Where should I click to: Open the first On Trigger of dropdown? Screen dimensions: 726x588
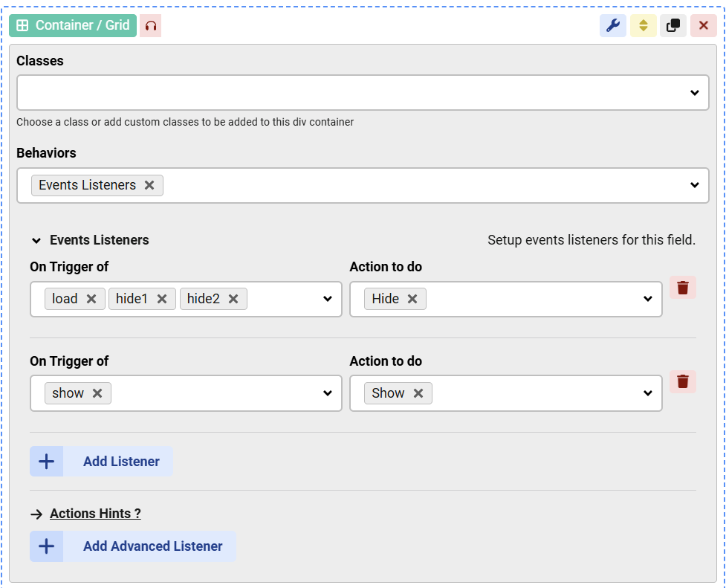point(328,299)
